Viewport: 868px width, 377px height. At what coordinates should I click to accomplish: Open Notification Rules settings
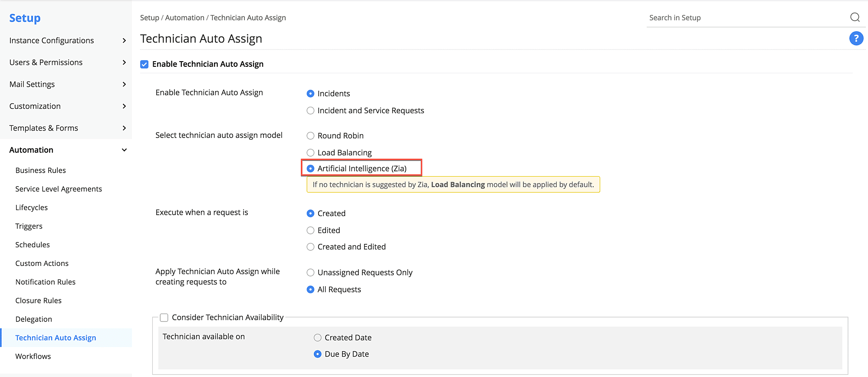click(x=46, y=282)
